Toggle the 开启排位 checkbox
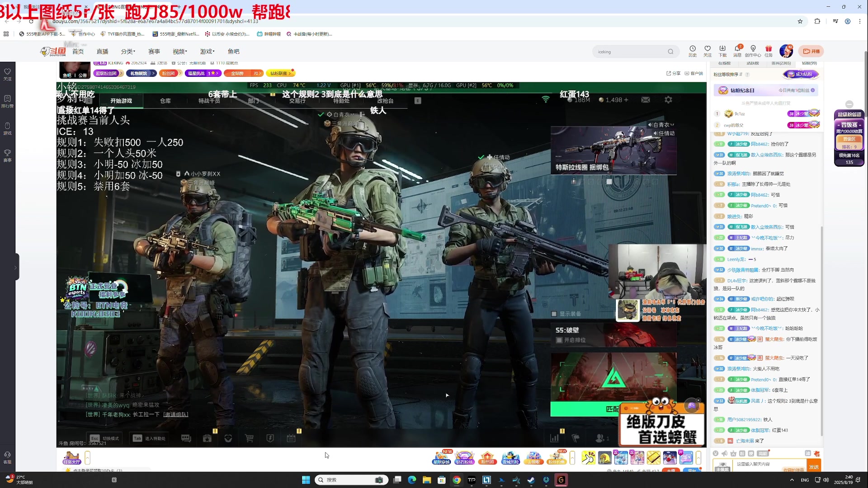868x488 pixels. tap(559, 340)
